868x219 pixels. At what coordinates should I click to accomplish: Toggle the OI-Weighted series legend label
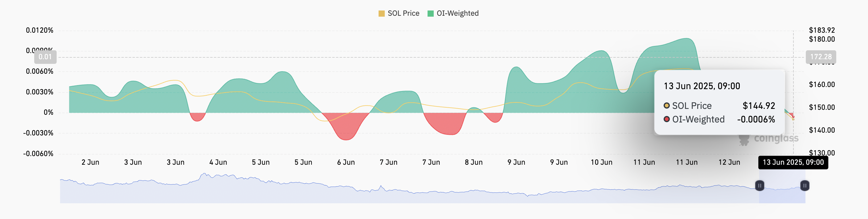(457, 14)
